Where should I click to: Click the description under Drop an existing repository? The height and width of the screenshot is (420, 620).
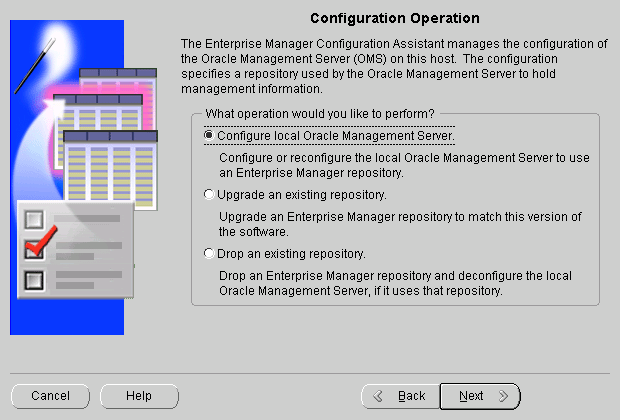[360, 284]
